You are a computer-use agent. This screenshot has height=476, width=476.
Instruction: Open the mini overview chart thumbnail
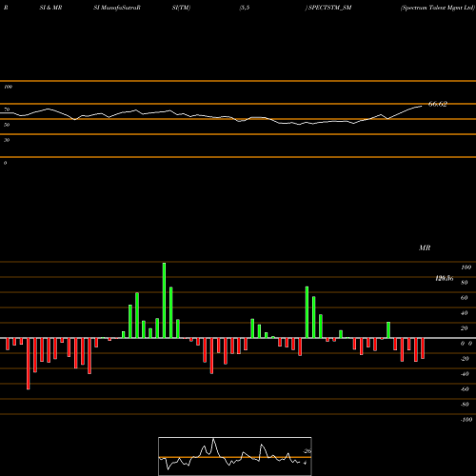click(x=235, y=456)
